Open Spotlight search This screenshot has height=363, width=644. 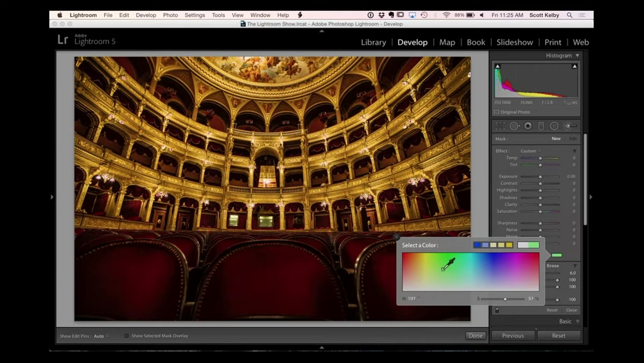pos(569,15)
